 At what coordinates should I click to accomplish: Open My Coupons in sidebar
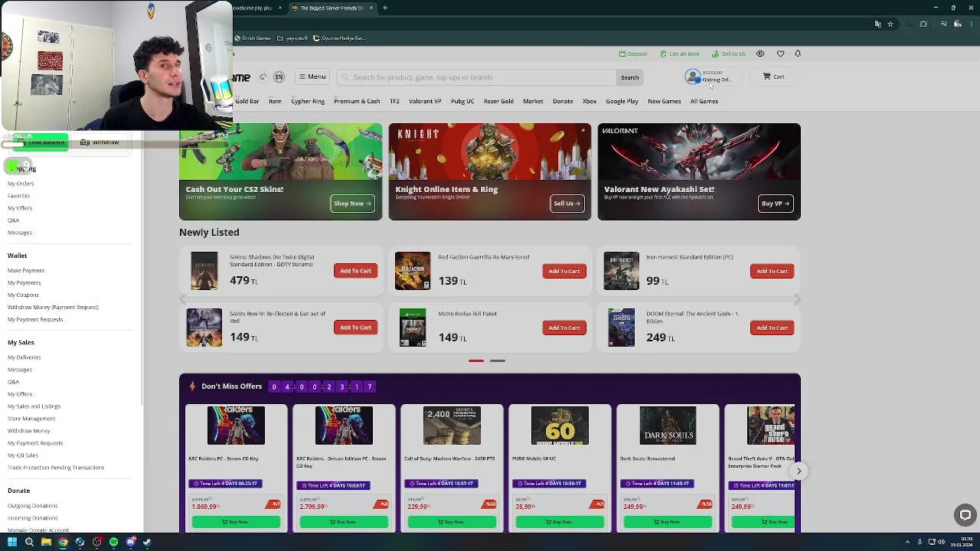tap(23, 295)
